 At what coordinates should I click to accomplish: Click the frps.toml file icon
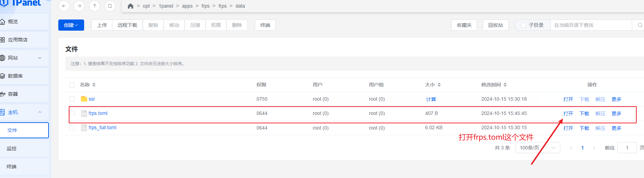tap(84, 113)
